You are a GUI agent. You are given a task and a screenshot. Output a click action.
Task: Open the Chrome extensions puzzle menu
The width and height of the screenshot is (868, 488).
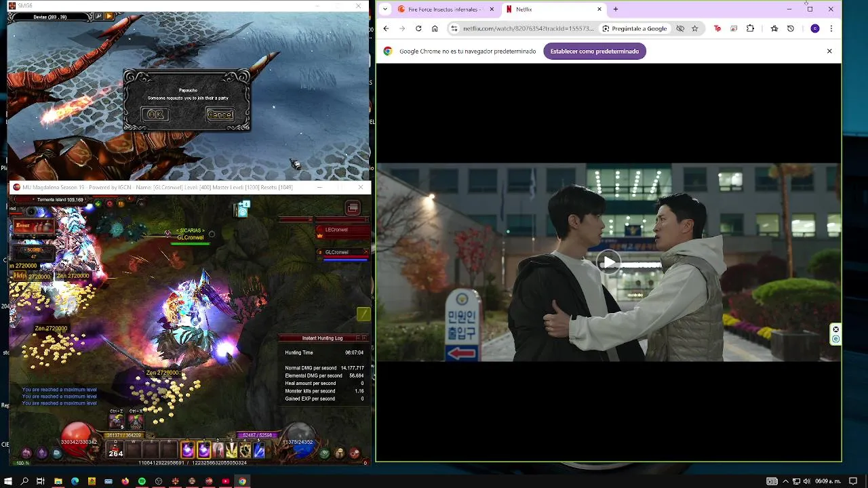coord(750,28)
